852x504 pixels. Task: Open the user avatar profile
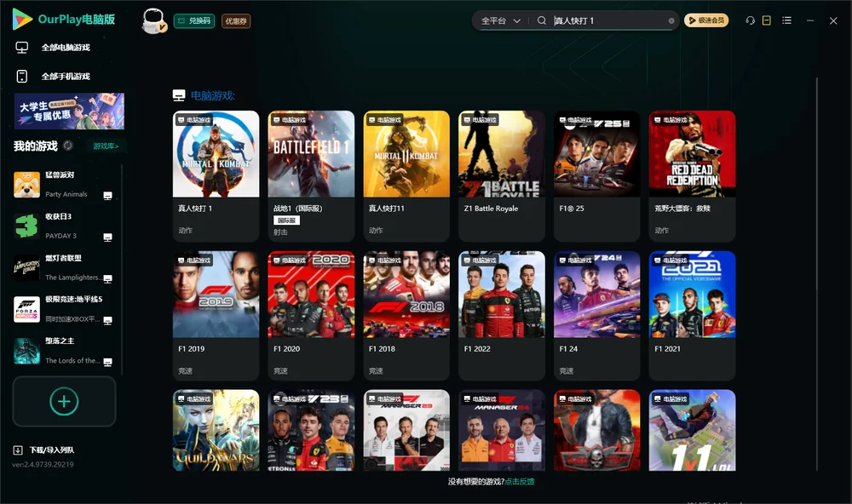pos(153,20)
